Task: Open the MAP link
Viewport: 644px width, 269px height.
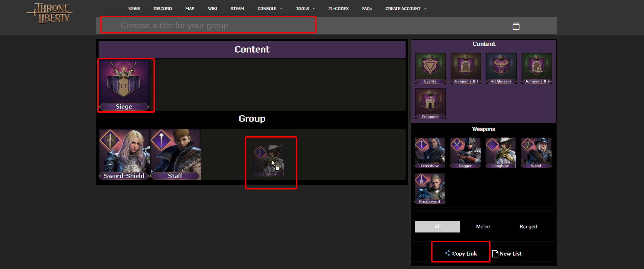Action: 190,9
